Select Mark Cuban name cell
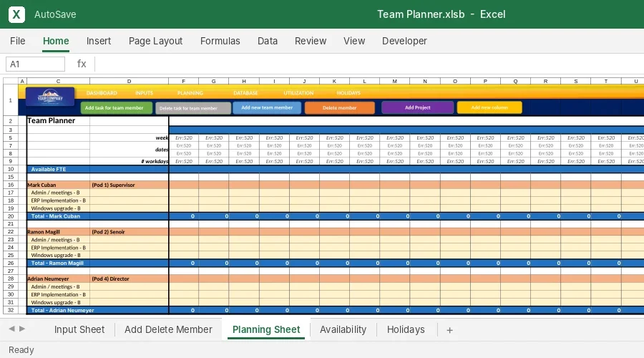The height and width of the screenshot is (358, 644). [x=59, y=185]
